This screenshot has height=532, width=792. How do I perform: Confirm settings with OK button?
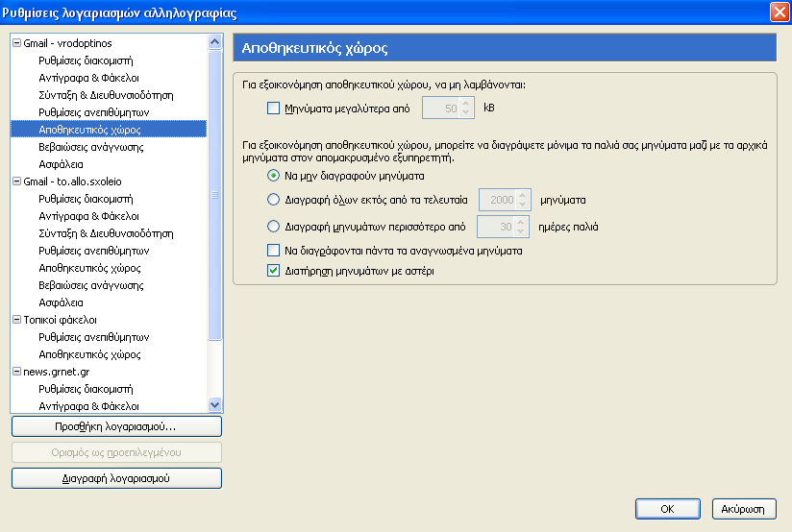668,509
